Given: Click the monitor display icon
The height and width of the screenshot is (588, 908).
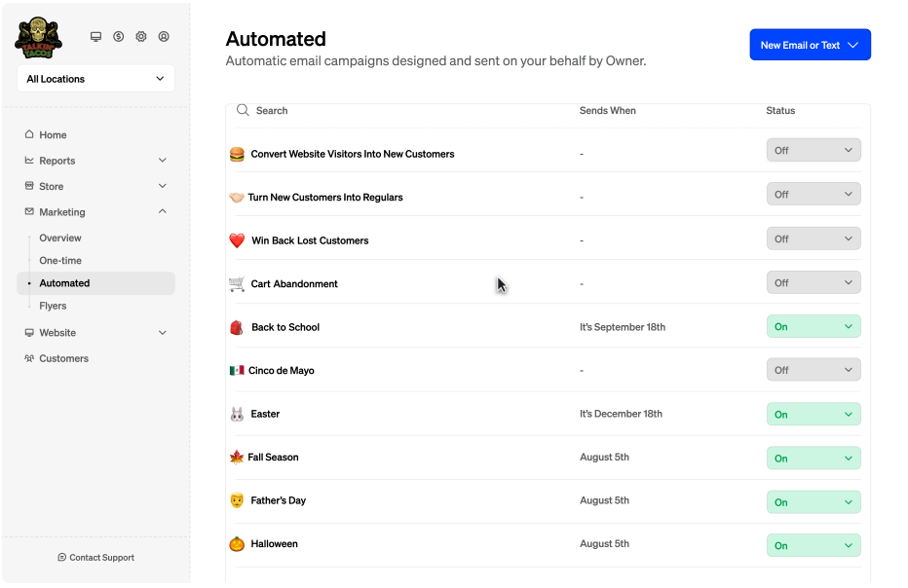Looking at the screenshot, I should pos(95,36).
